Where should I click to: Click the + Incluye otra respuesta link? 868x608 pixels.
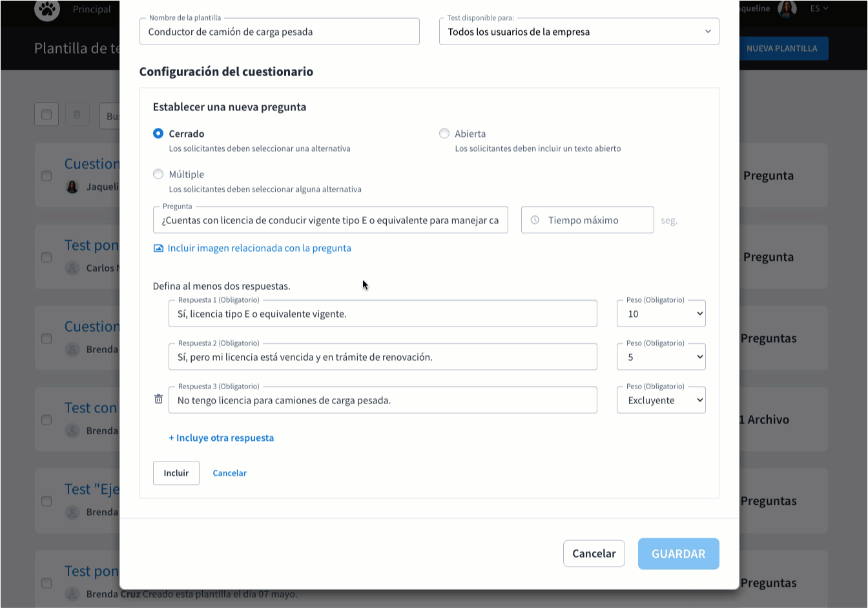point(221,438)
